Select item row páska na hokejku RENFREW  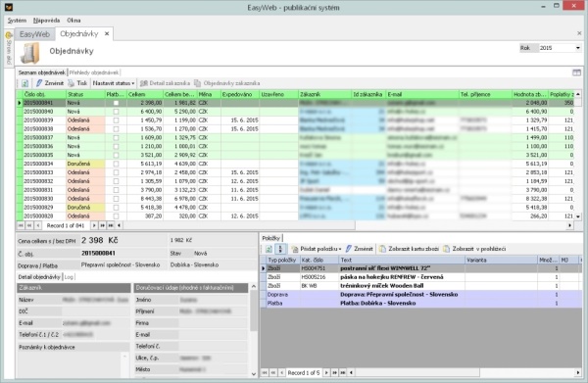coord(420,277)
